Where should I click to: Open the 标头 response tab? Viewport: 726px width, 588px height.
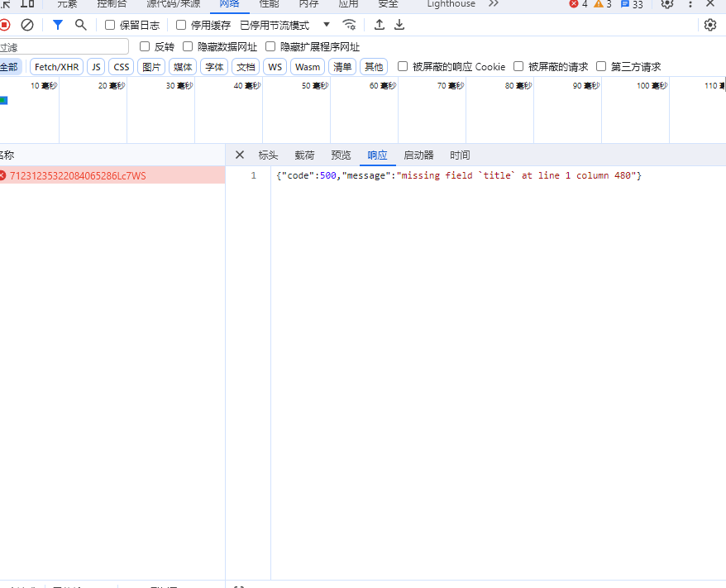pos(268,155)
